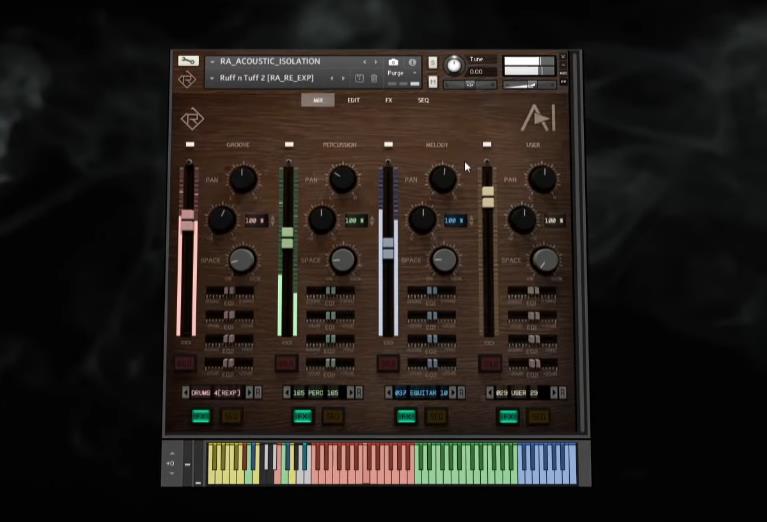Viewport: 767px width, 522px height.
Task: Open the 029 USER 29 preset selector
Action: 522,392
